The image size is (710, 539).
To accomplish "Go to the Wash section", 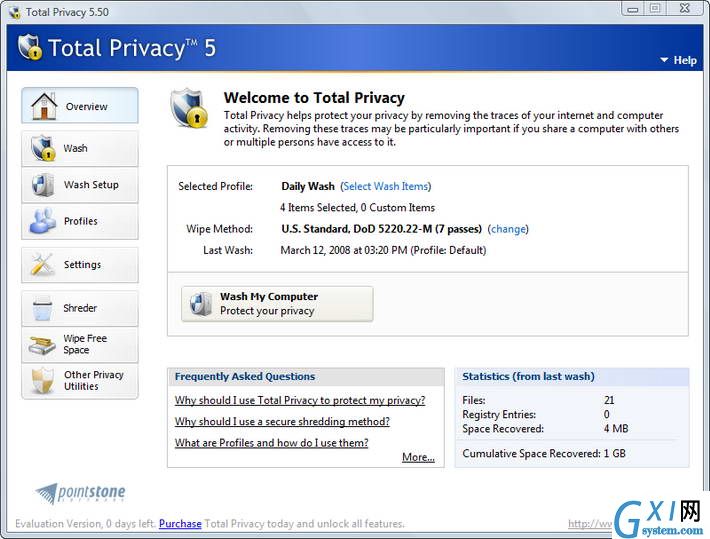I will [80, 149].
